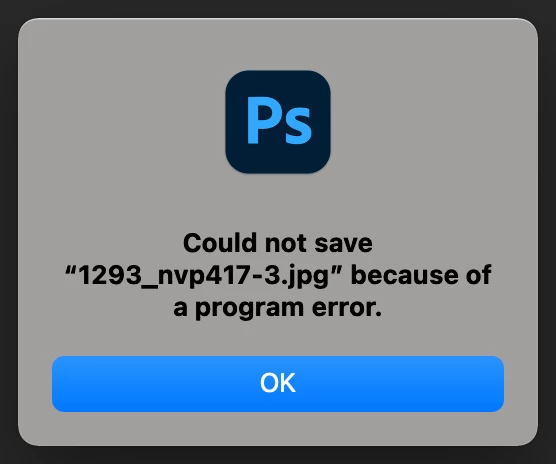Click the blue OK button
556x464 pixels.
[x=278, y=384]
